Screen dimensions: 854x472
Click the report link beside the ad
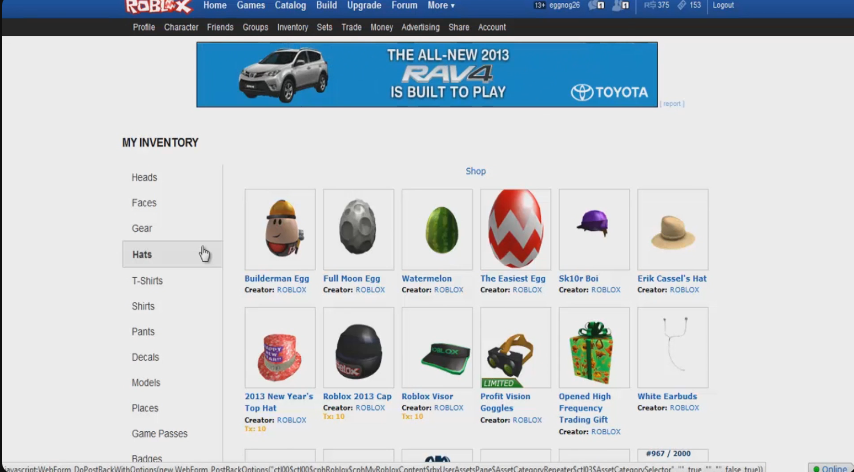pos(672,104)
